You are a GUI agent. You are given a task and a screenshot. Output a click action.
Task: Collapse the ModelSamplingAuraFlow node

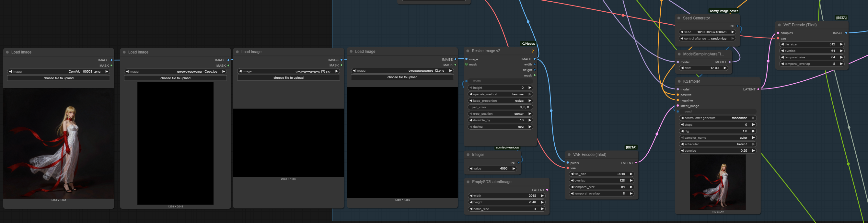click(679, 54)
